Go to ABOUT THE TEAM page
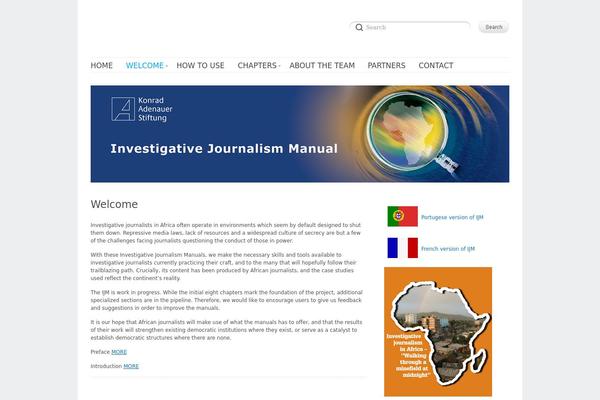This screenshot has width=600, height=400. click(322, 65)
